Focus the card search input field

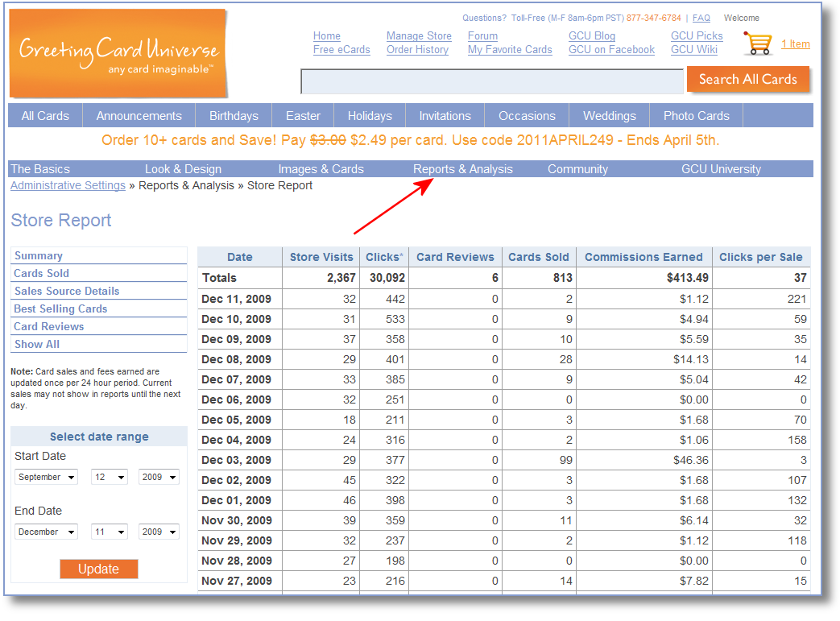click(492, 81)
